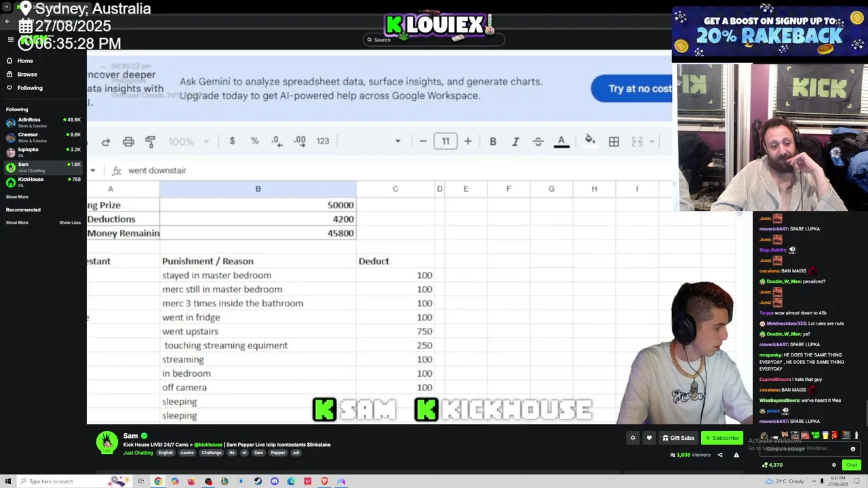This screenshot has width=868, height=488.
Task: Click the green Subscribe button
Action: pos(722,438)
